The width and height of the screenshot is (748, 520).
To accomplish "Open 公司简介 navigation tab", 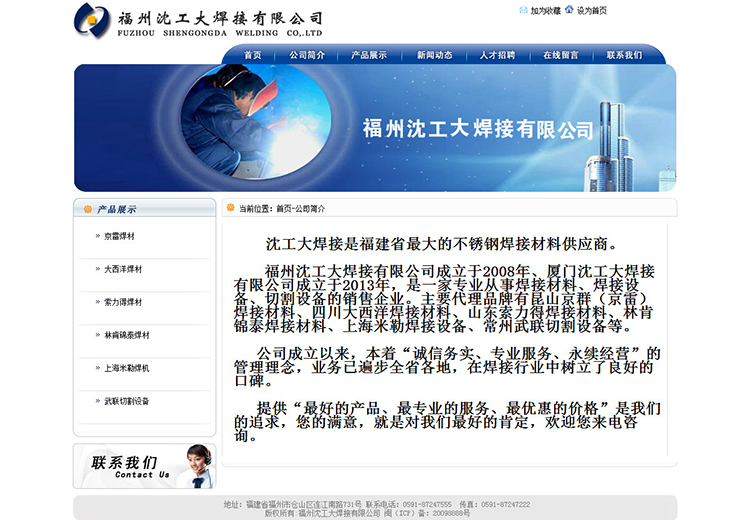I will [x=307, y=55].
